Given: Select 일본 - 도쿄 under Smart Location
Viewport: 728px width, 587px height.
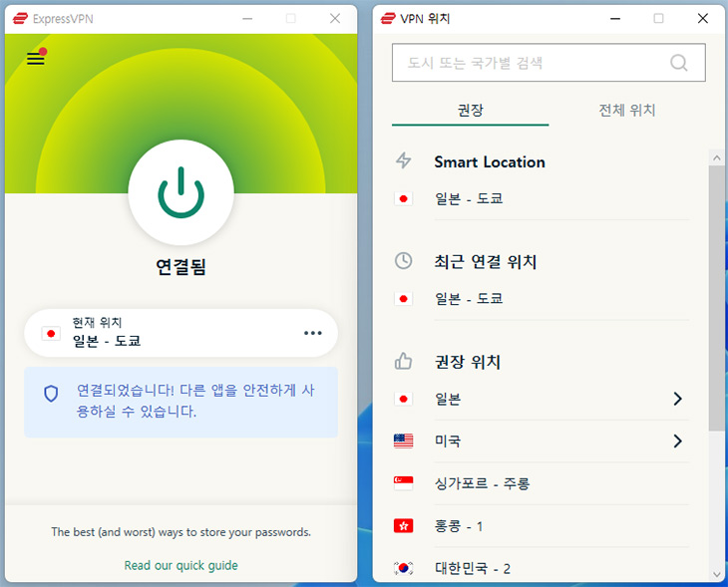Looking at the screenshot, I should click(541, 198).
